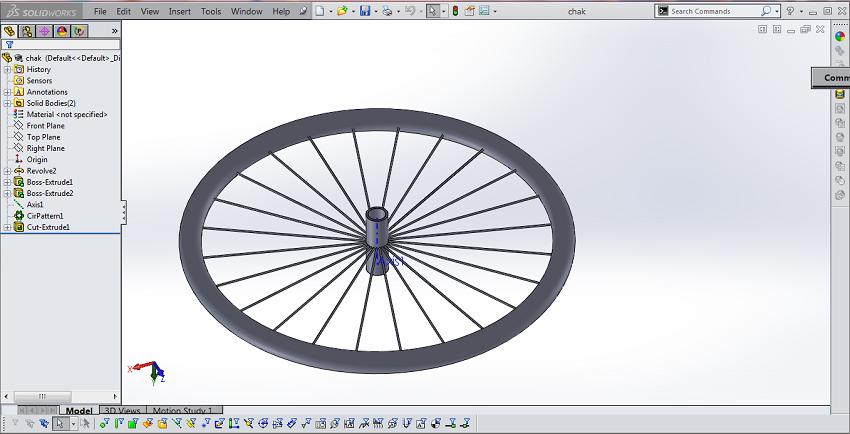Open the New document dropdown arrow
The image size is (850, 434).
(330, 11)
